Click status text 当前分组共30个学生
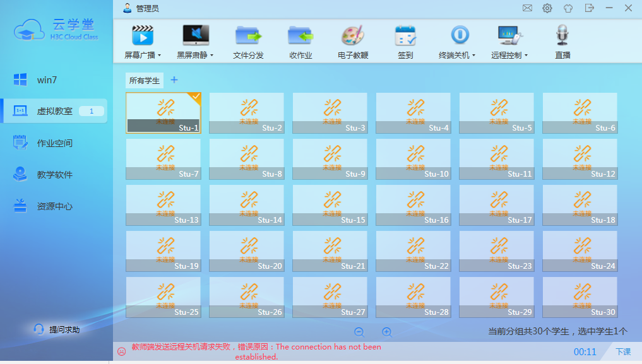The width and height of the screenshot is (642, 364). 528,331
